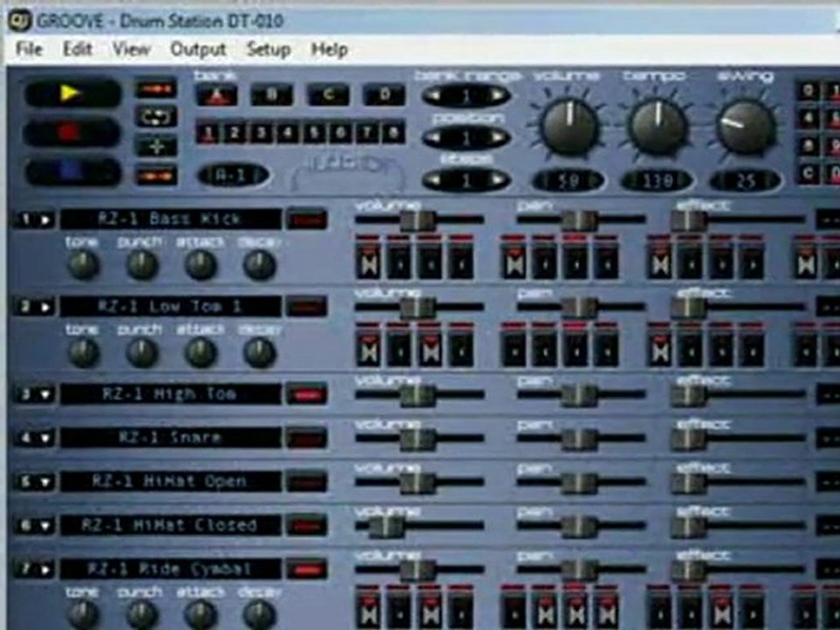Open the File menu

click(29, 49)
